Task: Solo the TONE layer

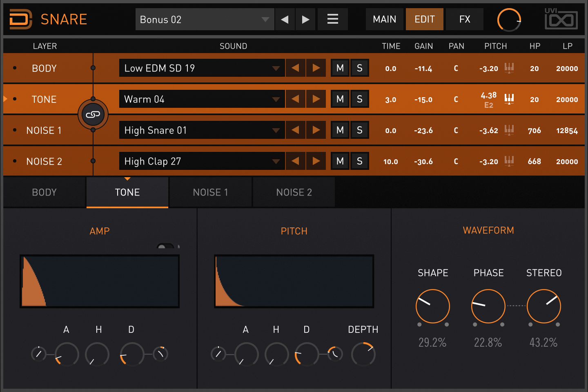Action: tap(359, 99)
